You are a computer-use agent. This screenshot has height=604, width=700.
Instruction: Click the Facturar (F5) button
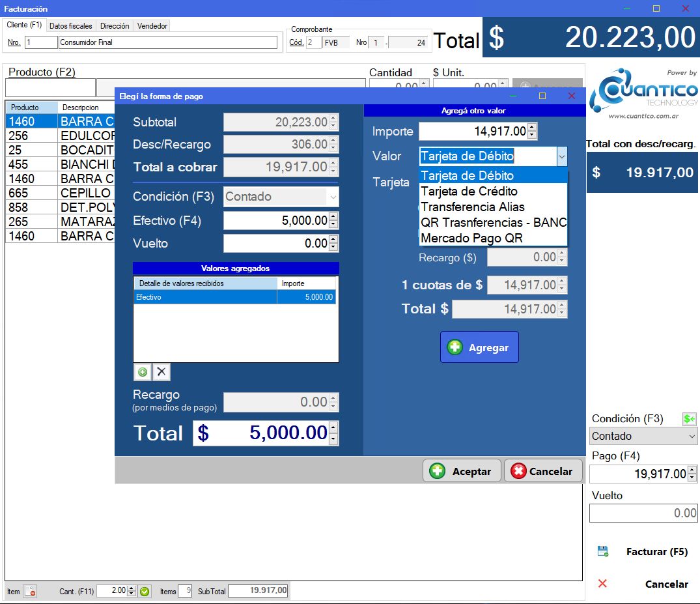click(x=643, y=552)
